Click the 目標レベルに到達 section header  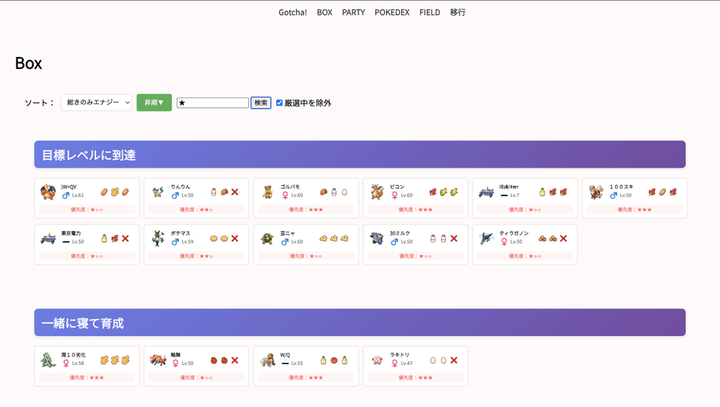pyautogui.click(x=360, y=155)
